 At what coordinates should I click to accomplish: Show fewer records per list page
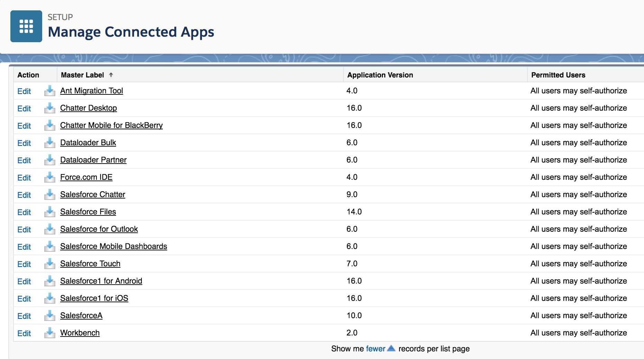[376, 349]
